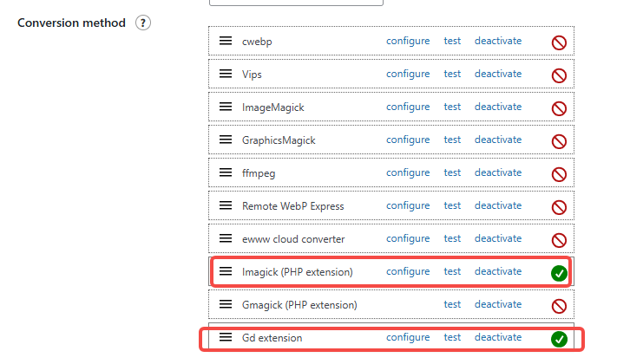Deactivate Imagick (PHP extension)
This screenshot has width=630, height=364.
(x=498, y=271)
